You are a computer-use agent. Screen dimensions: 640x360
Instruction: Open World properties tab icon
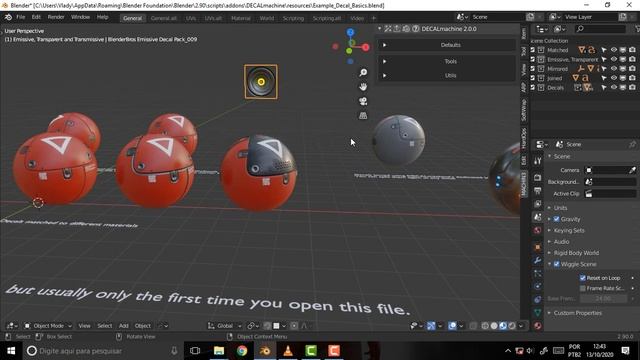tap(538, 230)
